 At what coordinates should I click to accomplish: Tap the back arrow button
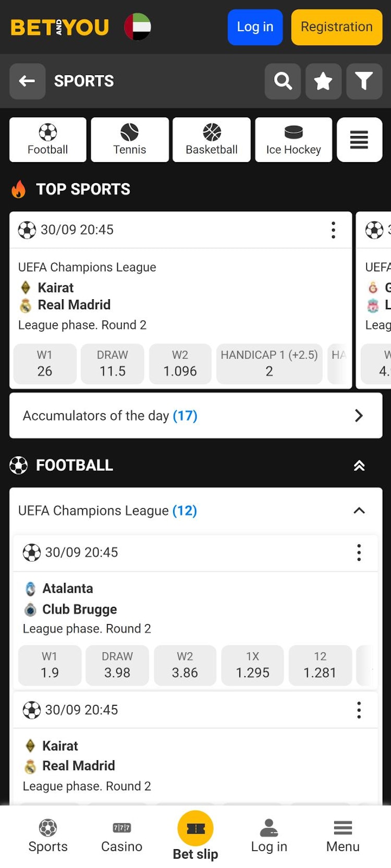click(x=27, y=81)
